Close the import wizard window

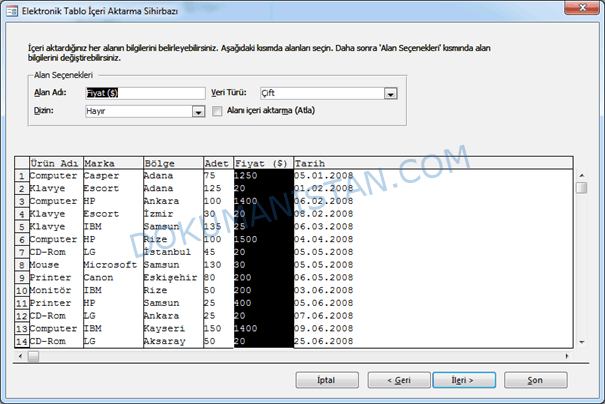[x=582, y=8]
